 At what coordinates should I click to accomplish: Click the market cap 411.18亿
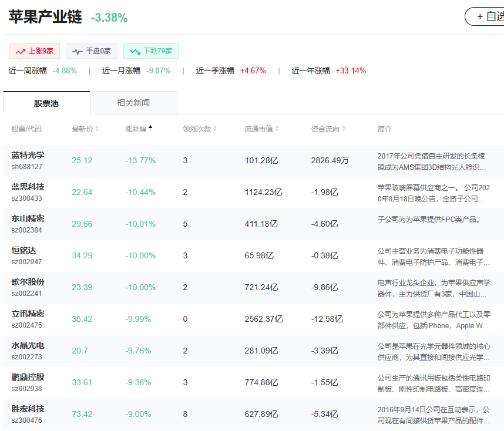click(x=261, y=224)
